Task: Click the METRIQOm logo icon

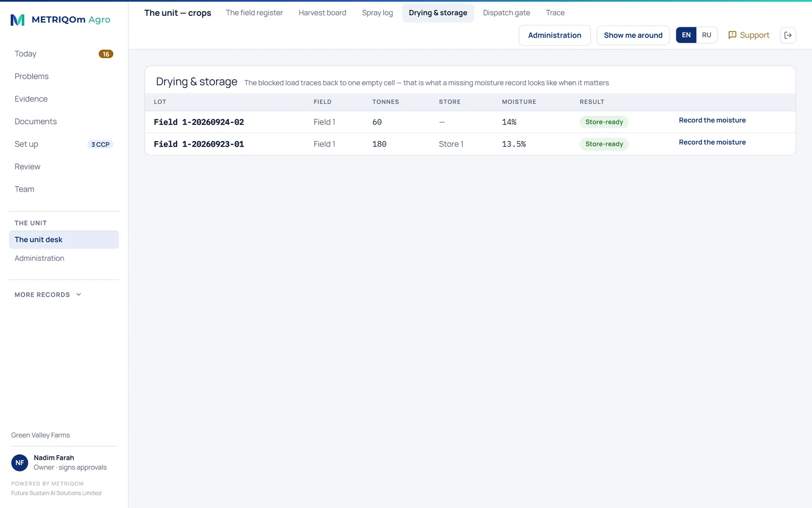Action: [18, 20]
